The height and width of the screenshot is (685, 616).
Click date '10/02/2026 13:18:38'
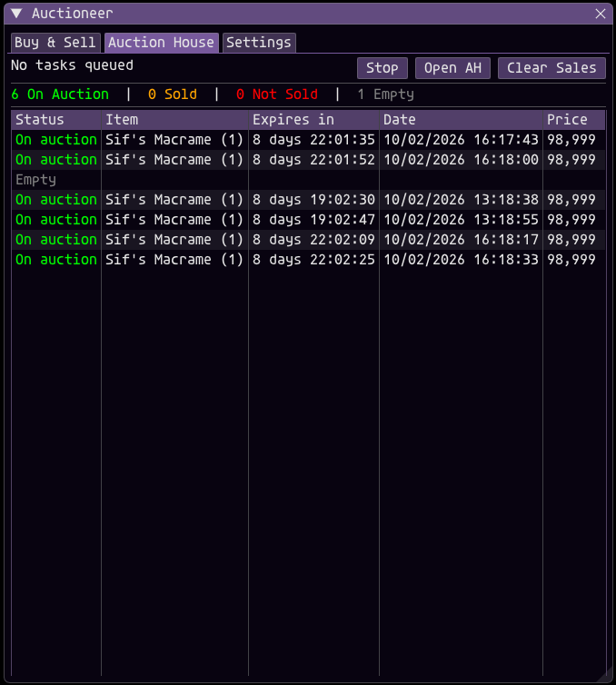[x=461, y=200]
